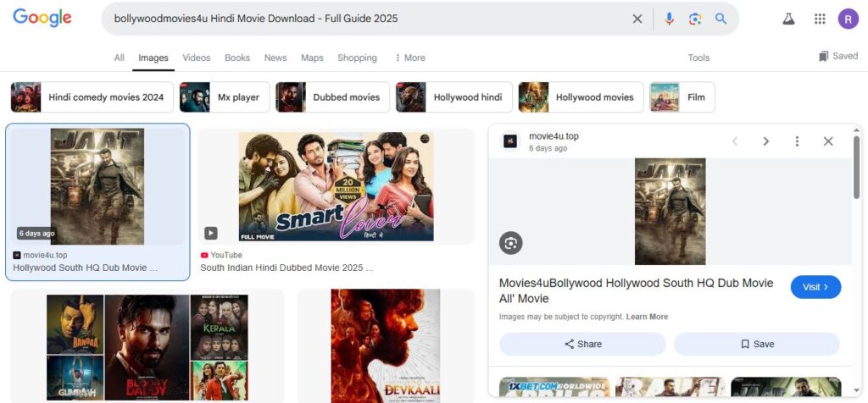The width and height of the screenshot is (868, 403).
Task: Select the Images tab
Action: (x=153, y=58)
